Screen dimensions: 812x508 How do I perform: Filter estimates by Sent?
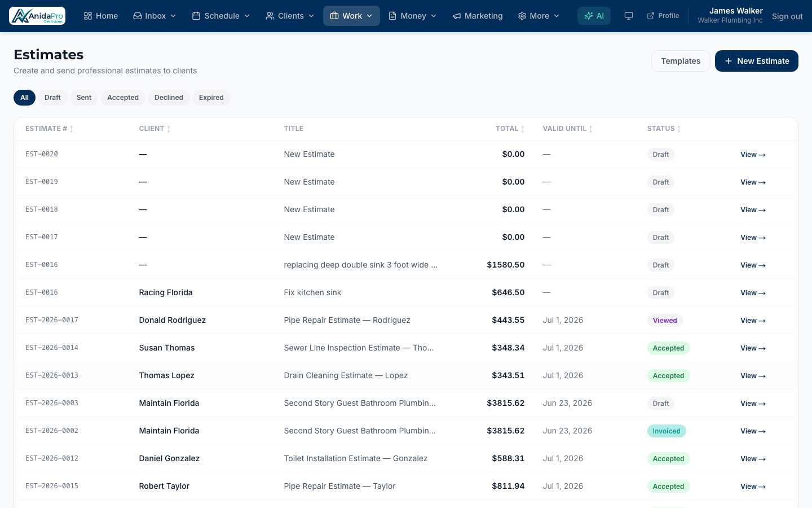pos(84,98)
